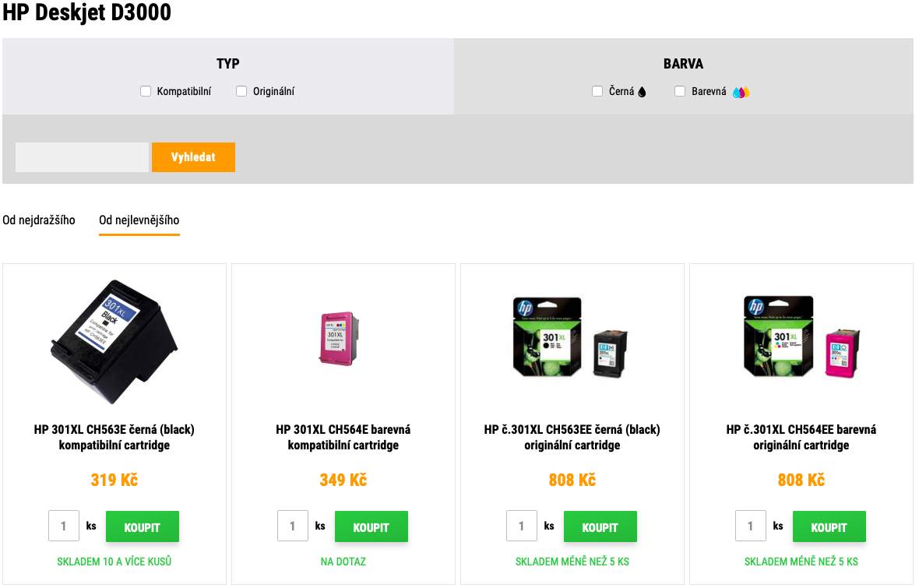Open the original color 301XL cartridge image
Image resolution: width=919 pixels, height=588 pixels.
(x=801, y=338)
